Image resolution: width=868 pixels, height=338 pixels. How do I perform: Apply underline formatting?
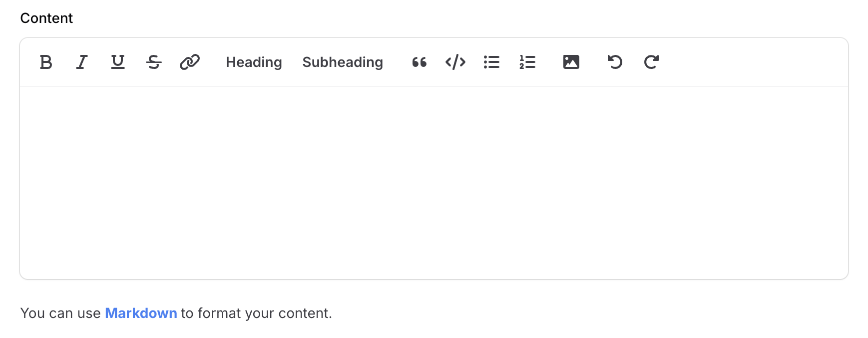pyautogui.click(x=117, y=62)
